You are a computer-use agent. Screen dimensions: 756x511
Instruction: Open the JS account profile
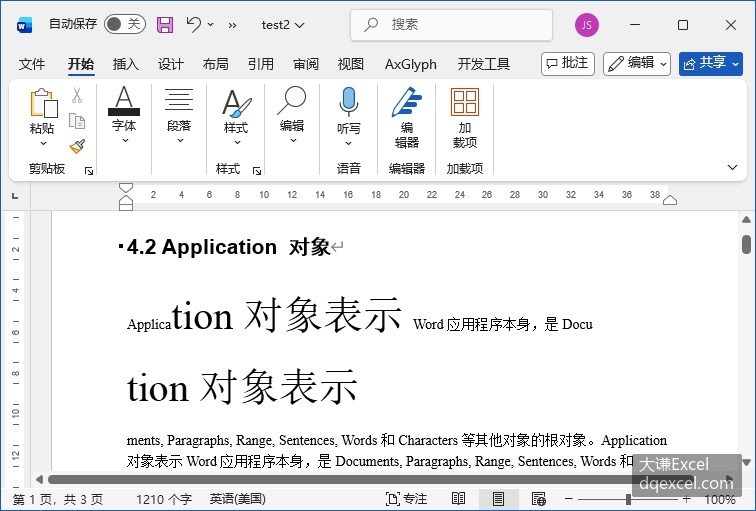click(x=587, y=25)
